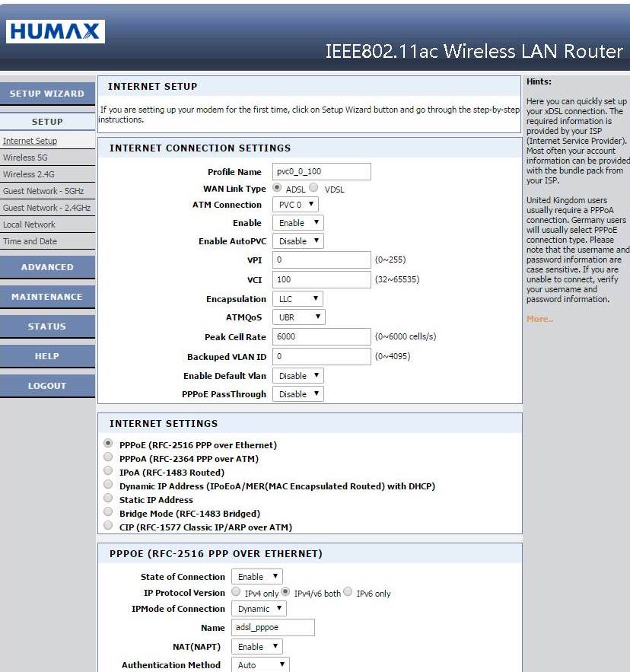Go to Wireless 2.4G settings
Viewport: 630px width, 672px height.
pos(29,174)
